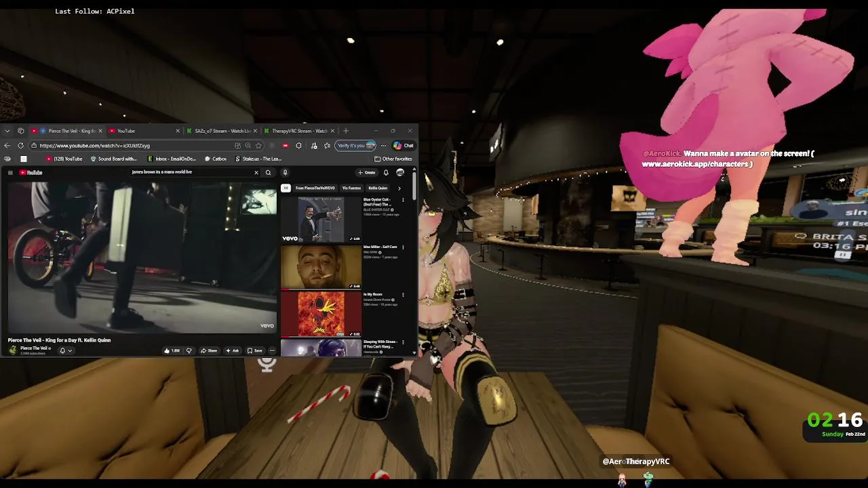Click the main video player area
Viewport: 868px width, 488px height.
click(142, 257)
